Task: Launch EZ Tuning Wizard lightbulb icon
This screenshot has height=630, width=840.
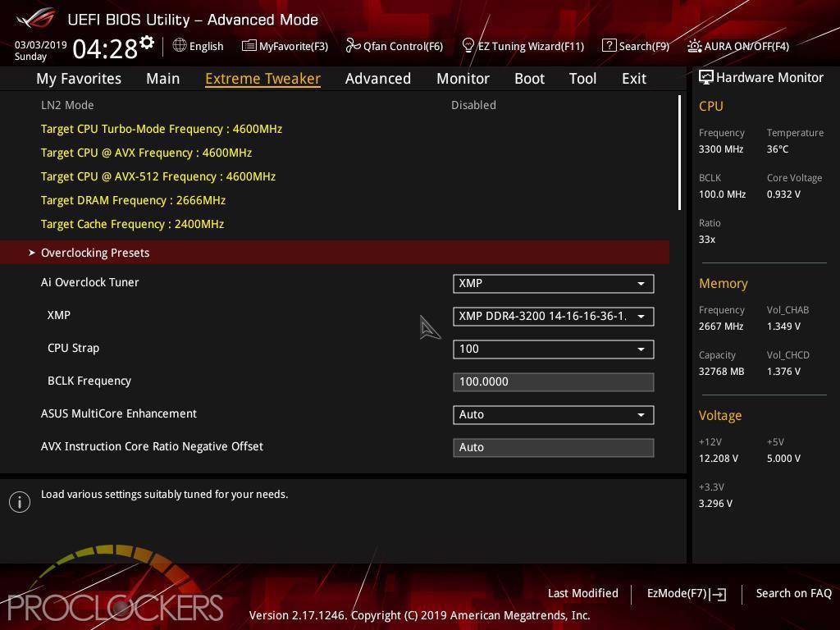Action: point(468,46)
